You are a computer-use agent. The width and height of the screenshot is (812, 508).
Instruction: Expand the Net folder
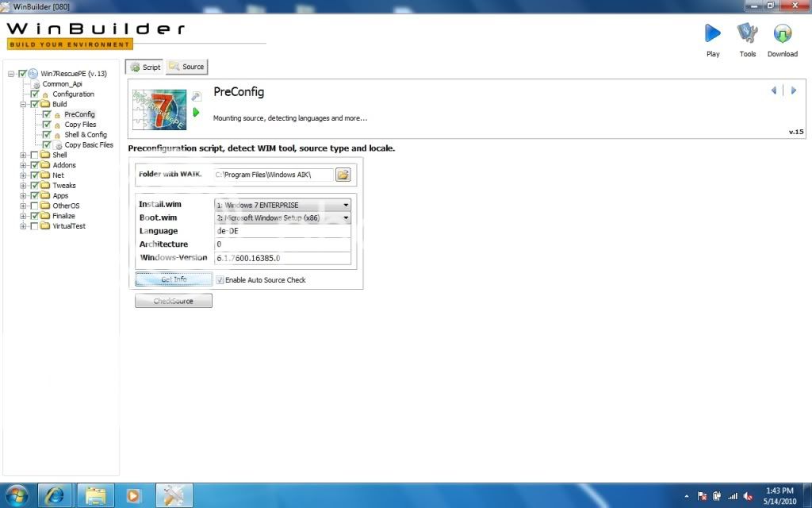[x=23, y=175]
